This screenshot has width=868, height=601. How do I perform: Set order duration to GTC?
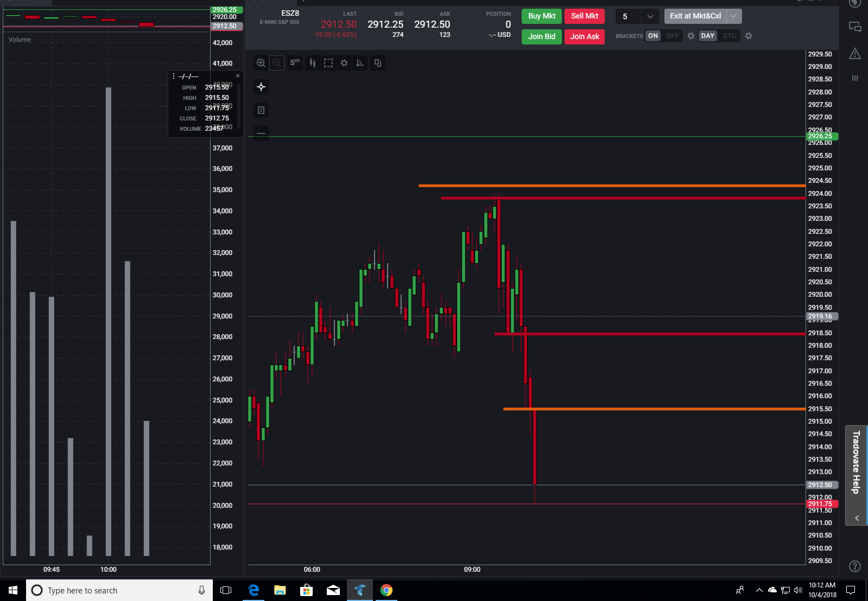pos(729,36)
